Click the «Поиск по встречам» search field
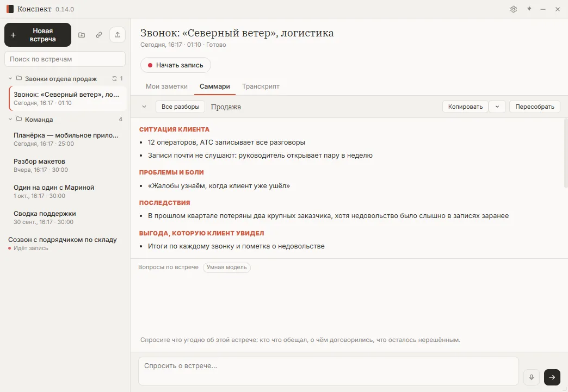 pos(65,59)
